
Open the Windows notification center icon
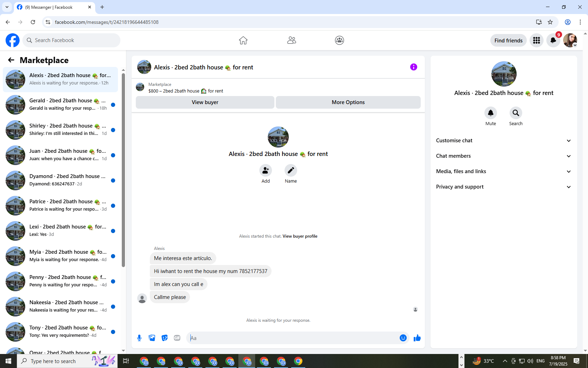pos(576,361)
